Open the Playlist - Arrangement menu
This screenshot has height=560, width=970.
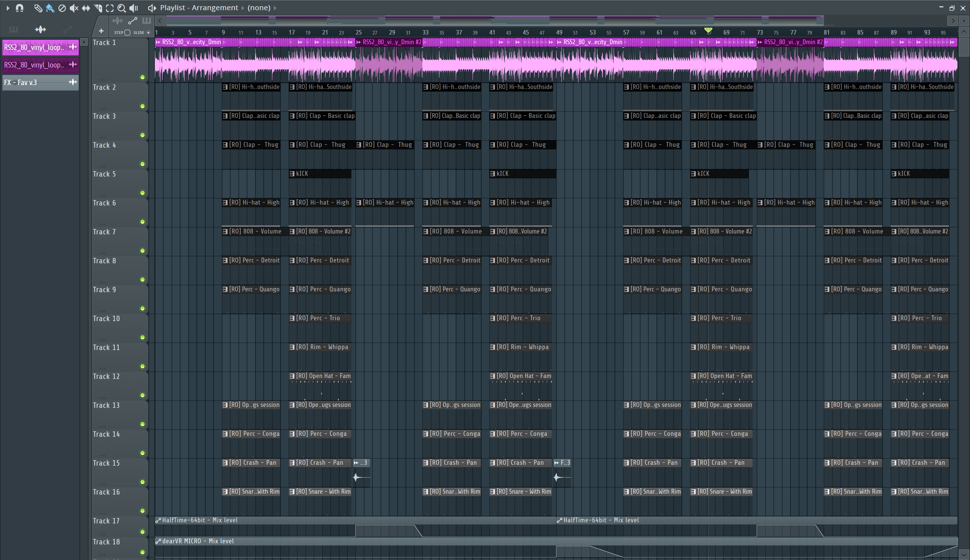tap(199, 8)
